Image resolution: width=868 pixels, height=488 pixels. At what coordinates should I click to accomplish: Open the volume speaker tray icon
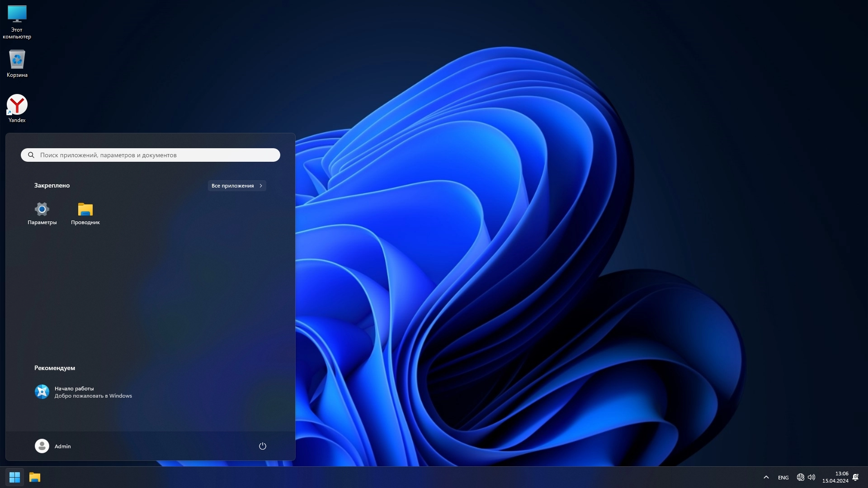click(811, 477)
